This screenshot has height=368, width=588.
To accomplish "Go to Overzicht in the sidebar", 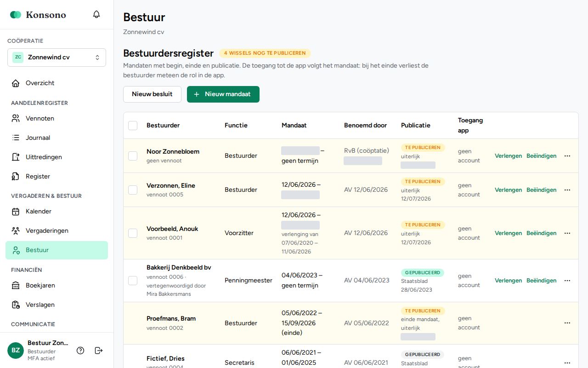I will pyautogui.click(x=57, y=83).
